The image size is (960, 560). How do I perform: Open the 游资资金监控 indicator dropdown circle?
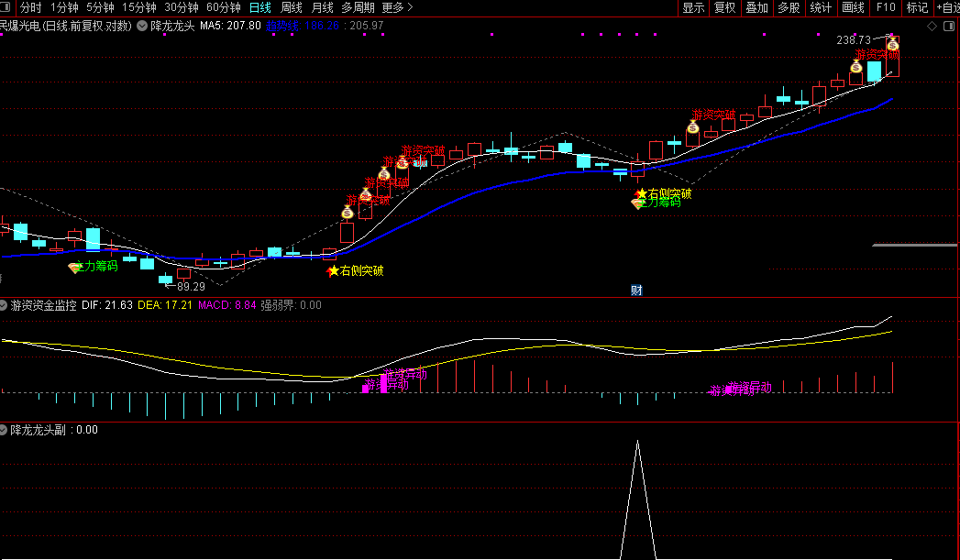click(x=3, y=305)
